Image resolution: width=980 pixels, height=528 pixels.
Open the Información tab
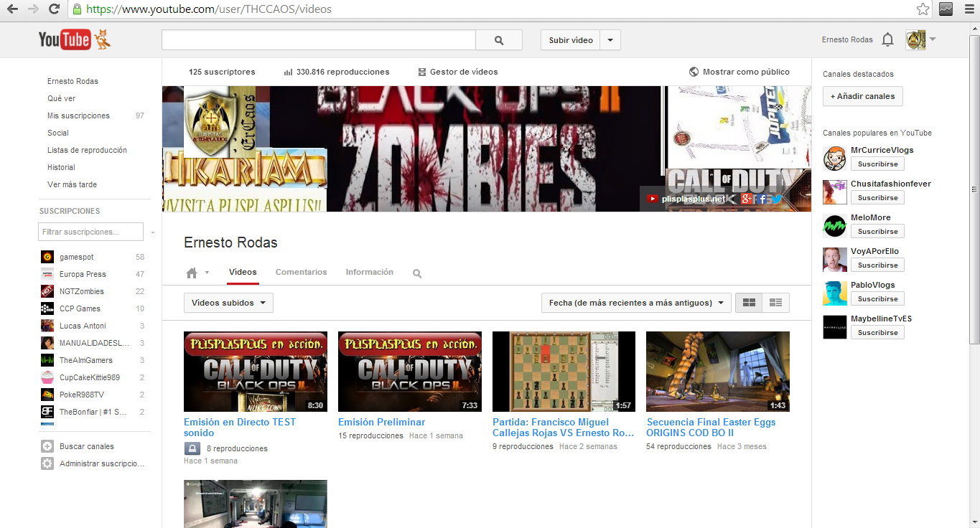(x=370, y=273)
